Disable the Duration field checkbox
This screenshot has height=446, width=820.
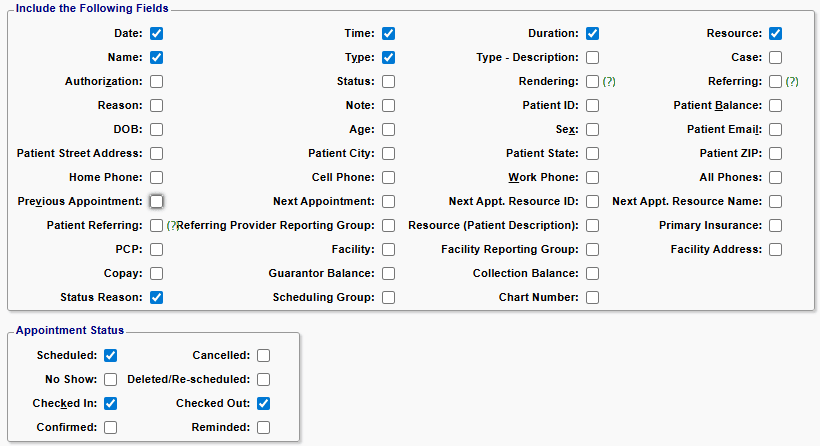click(593, 34)
